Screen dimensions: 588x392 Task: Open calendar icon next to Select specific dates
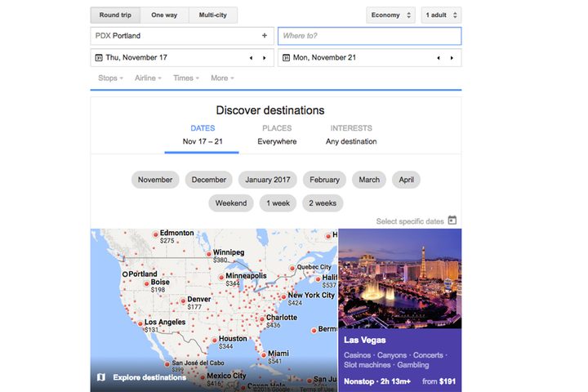(x=452, y=220)
